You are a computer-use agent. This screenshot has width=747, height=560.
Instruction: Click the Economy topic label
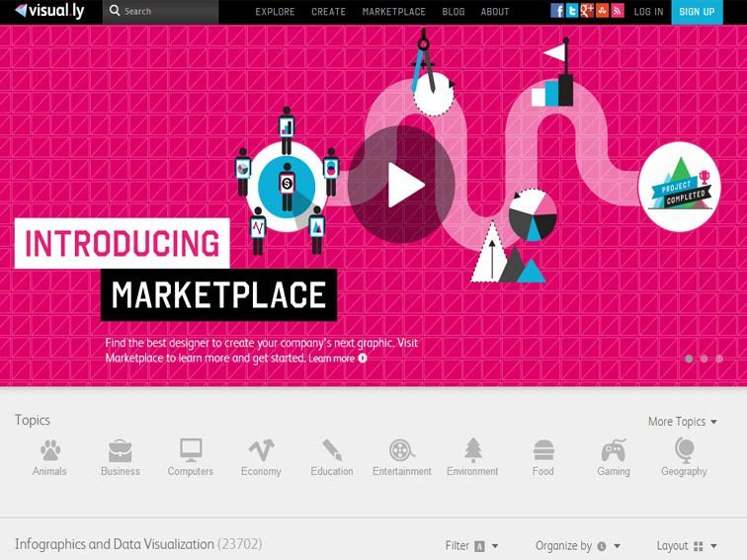click(x=261, y=471)
